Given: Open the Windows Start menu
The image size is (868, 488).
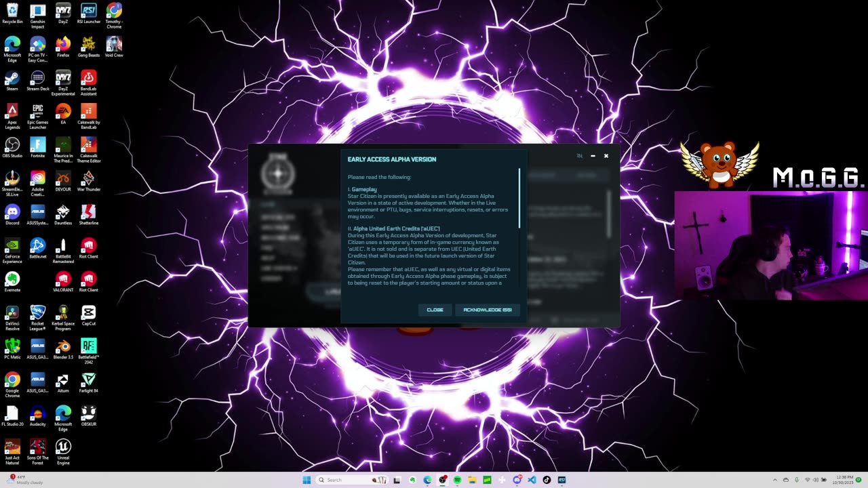Looking at the screenshot, I should pos(307,480).
